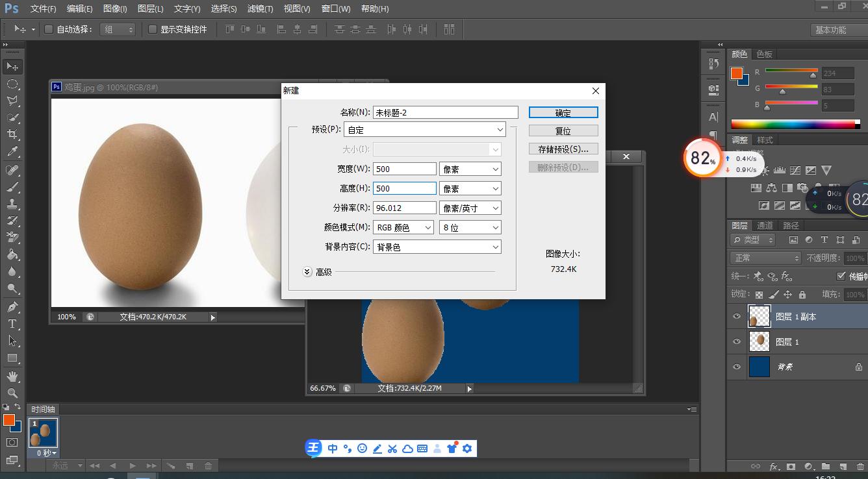Toggle visibility of 图层 1 layer
The width and height of the screenshot is (868, 479).
736,342
